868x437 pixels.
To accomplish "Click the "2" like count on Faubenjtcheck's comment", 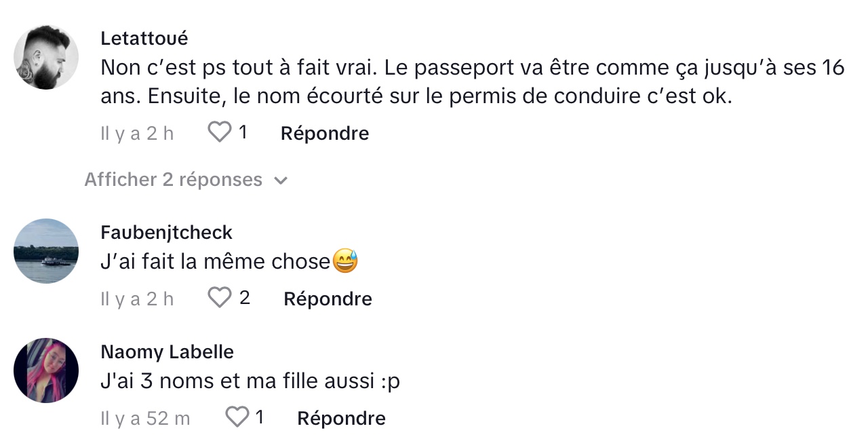I will tap(244, 298).
